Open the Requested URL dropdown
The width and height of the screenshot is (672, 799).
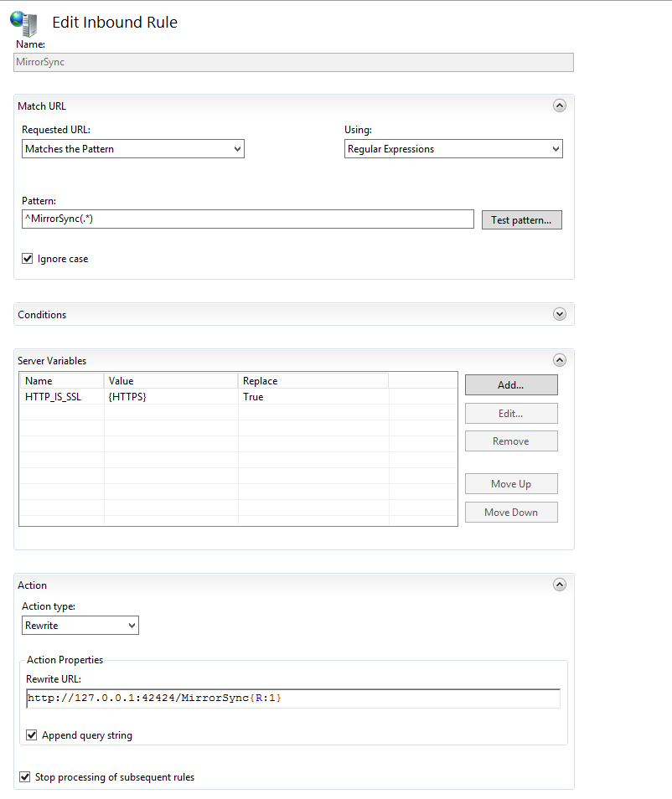pos(133,149)
